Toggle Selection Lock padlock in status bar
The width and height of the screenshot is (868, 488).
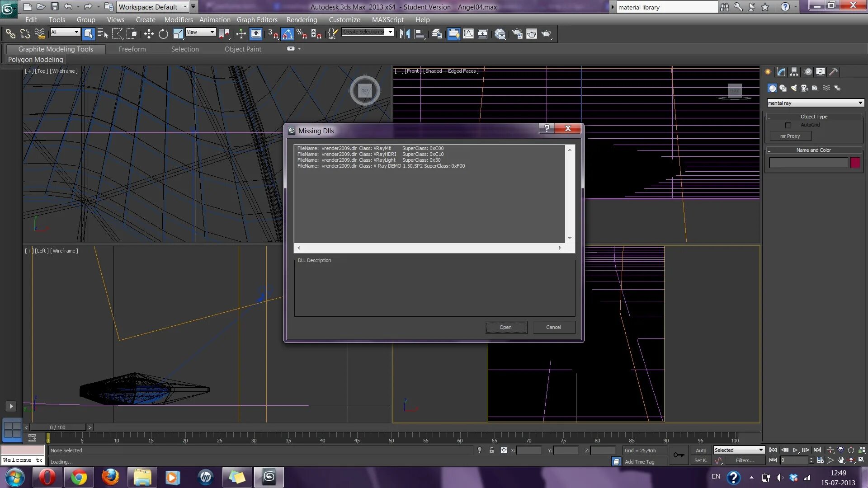[x=491, y=450]
